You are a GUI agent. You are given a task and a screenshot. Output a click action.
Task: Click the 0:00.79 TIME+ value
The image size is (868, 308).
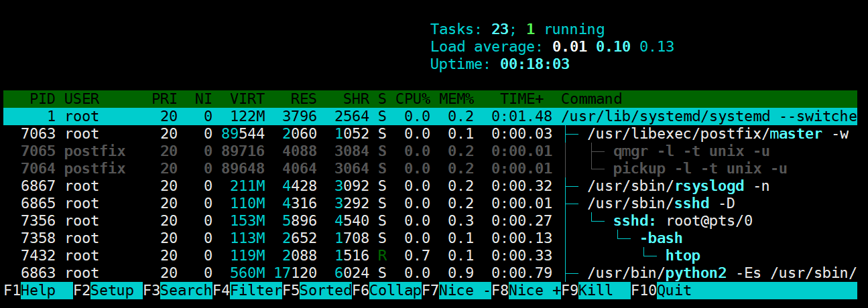click(521, 273)
